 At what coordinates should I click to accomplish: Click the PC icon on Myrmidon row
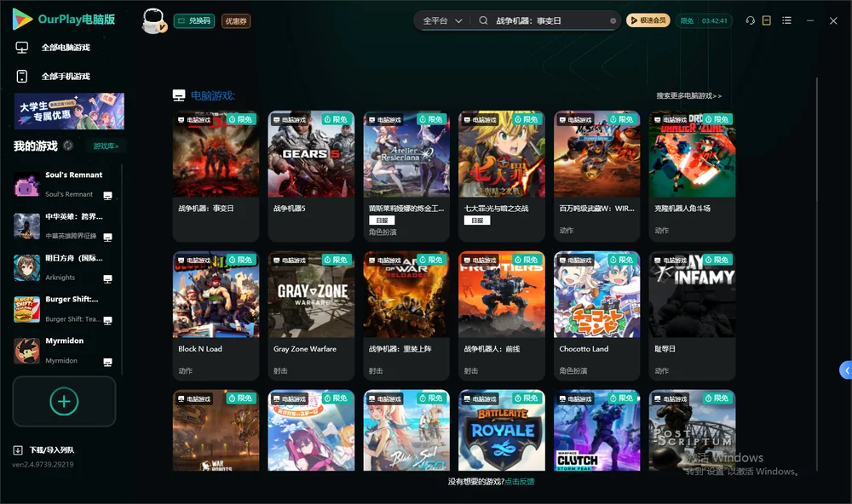(x=107, y=362)
